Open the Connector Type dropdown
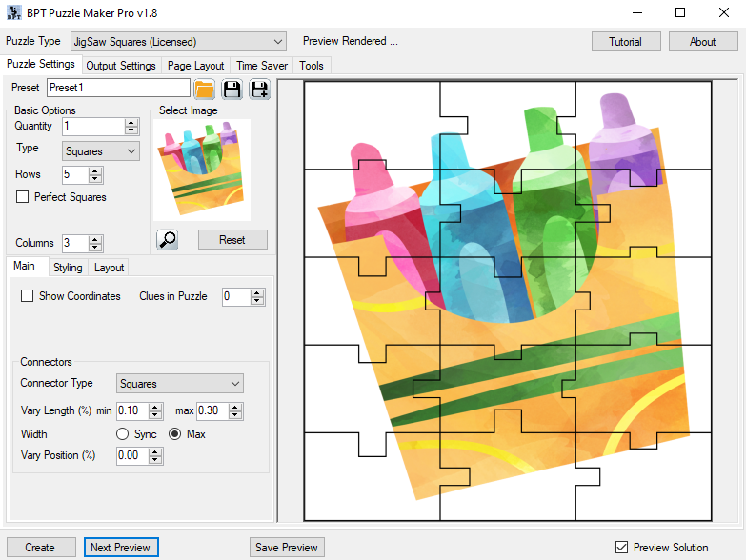This screenshot has width=746, height=560. click(179, 384)
